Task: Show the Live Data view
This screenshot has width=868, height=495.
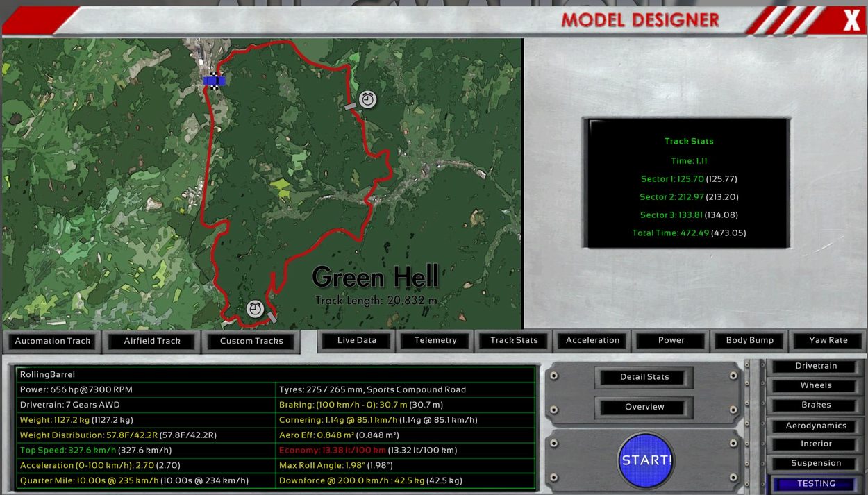Action: (x=357, y=340)
